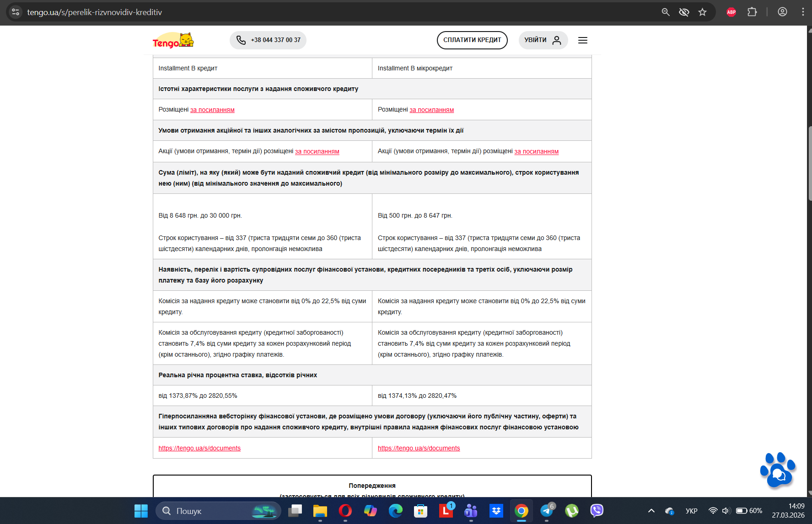Switch the УКР keyboard language
This screenshot has width=812, height=524.
click(692, 511)
